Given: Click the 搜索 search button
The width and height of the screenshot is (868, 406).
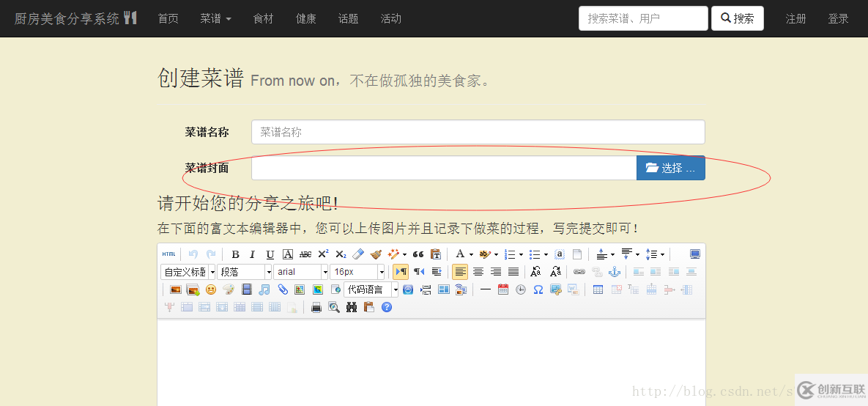Looking at the screenshot, I should pyautogui.click(x=738, y=18).
